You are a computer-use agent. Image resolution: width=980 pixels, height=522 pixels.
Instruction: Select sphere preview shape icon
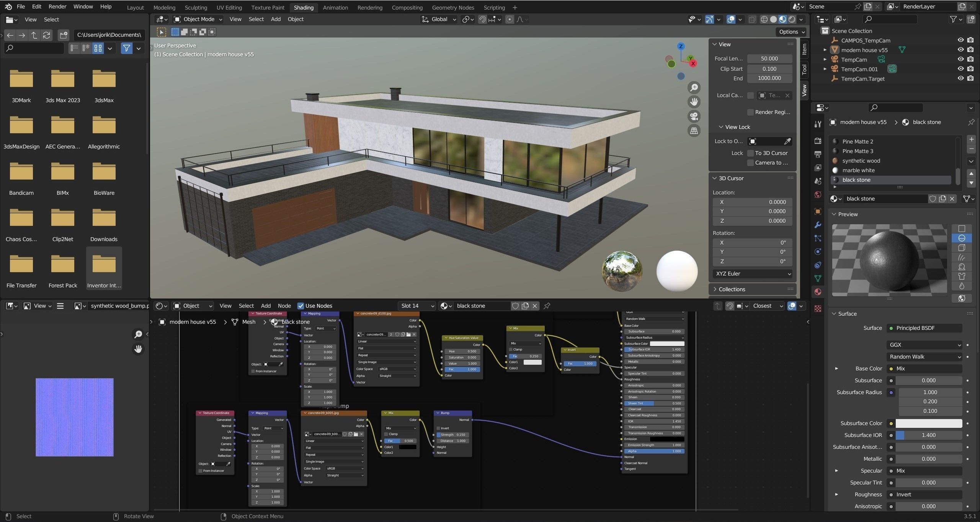pos(962,238)
